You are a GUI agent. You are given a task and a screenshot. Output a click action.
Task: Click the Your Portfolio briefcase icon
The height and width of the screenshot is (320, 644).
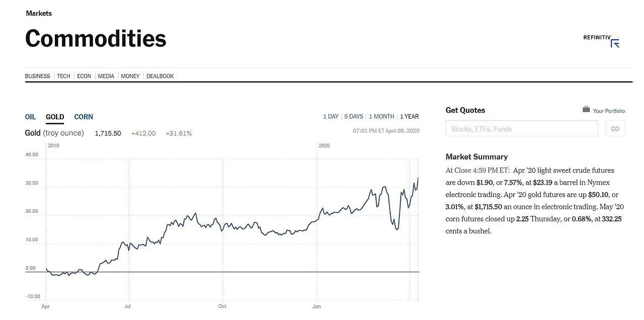coord(586,109)
